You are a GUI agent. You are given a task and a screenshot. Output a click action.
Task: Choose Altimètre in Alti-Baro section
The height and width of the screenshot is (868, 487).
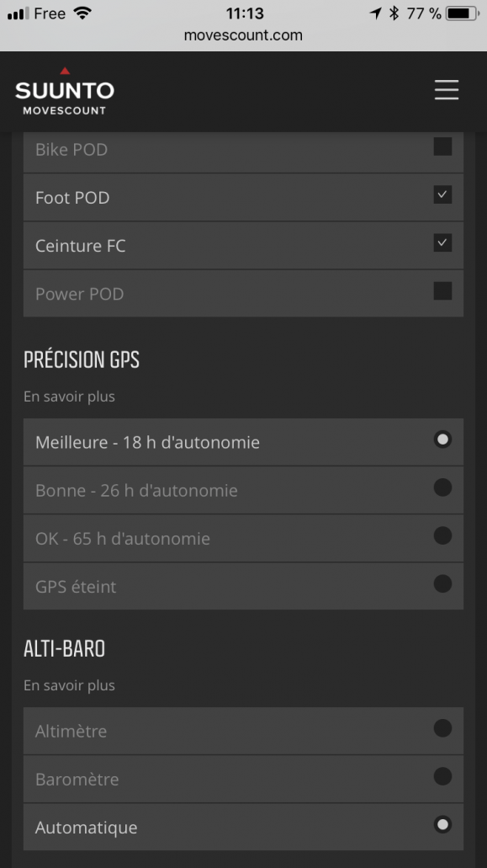point(243,731)
